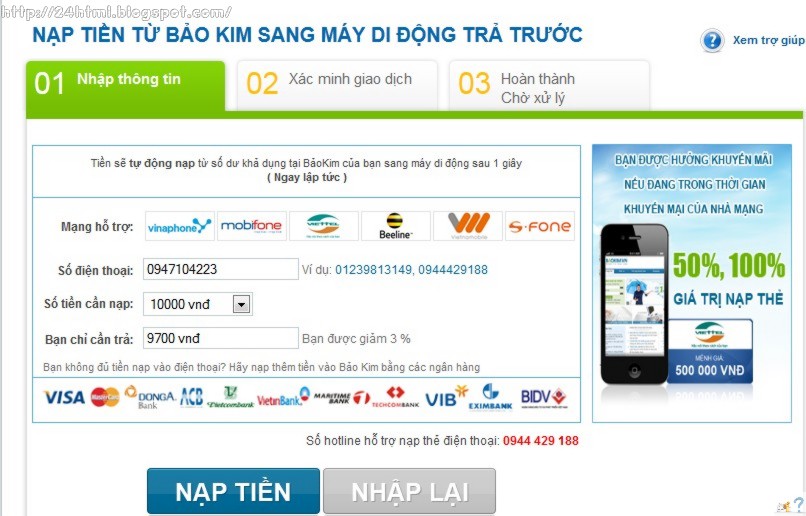
Task: Click the VISA payment logo
Action: click(64, 397)
